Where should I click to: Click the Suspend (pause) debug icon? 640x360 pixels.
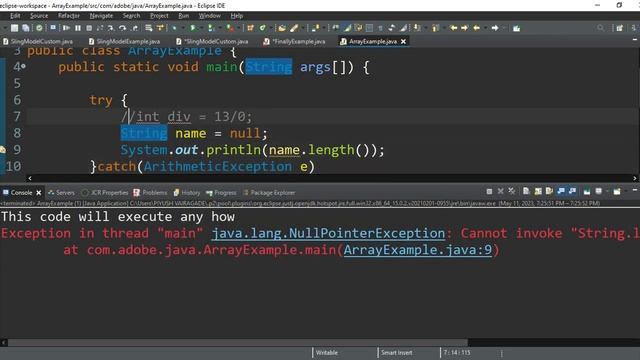[x=78, y=28]
